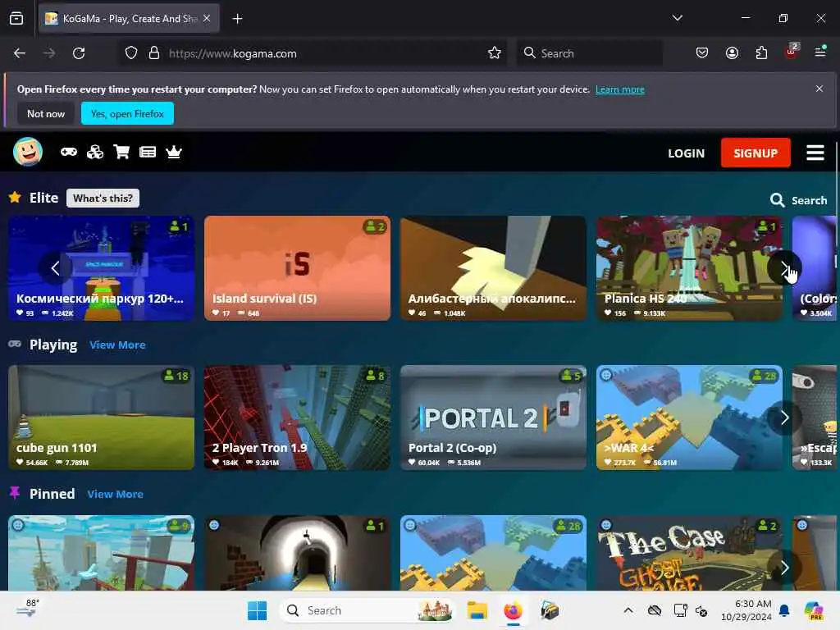840x630 pixels.
Task: Show next games in Playing row
Action: pos(784,418)
